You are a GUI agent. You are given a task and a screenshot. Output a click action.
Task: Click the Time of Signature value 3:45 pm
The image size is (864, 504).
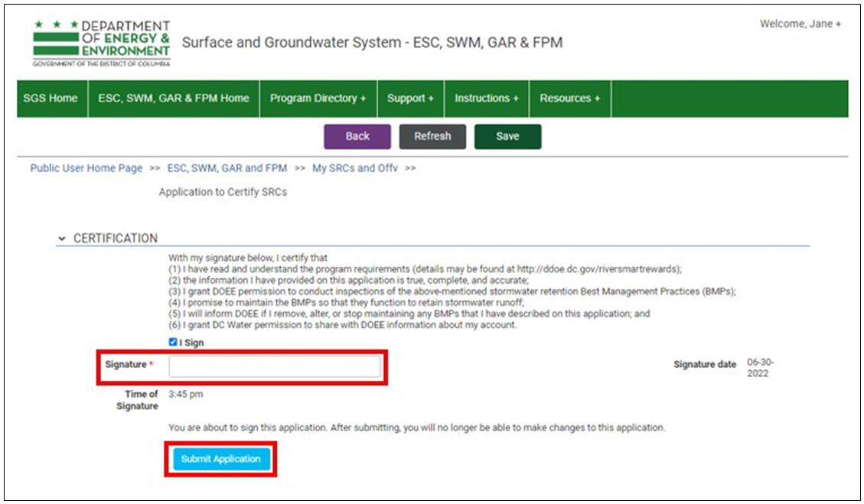click(186, 395)
